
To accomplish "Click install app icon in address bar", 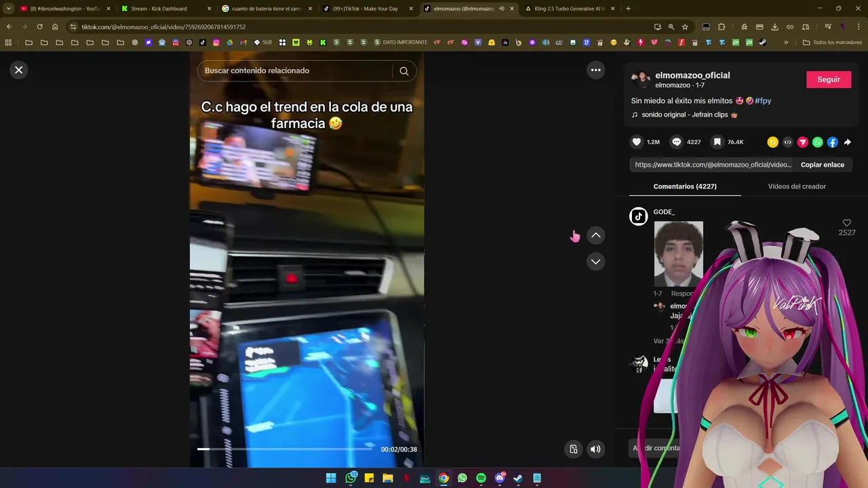I will pyautogui.click(x=657, y=26).
